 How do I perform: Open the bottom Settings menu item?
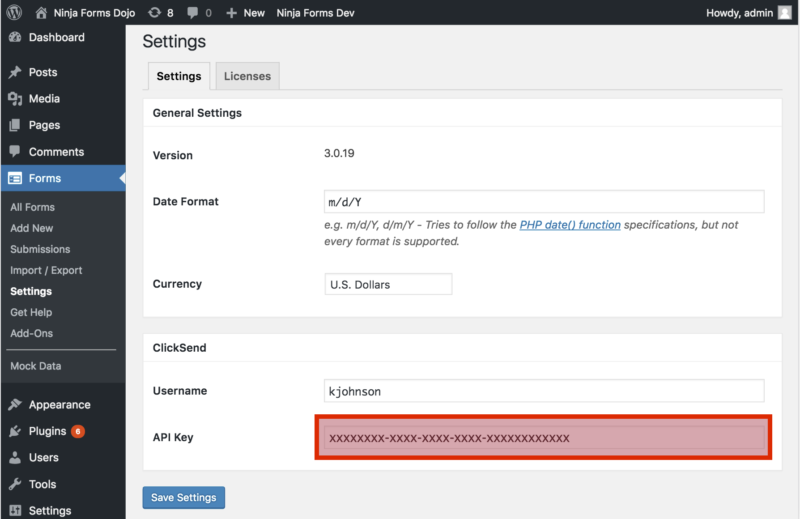(x=50, y=510)
